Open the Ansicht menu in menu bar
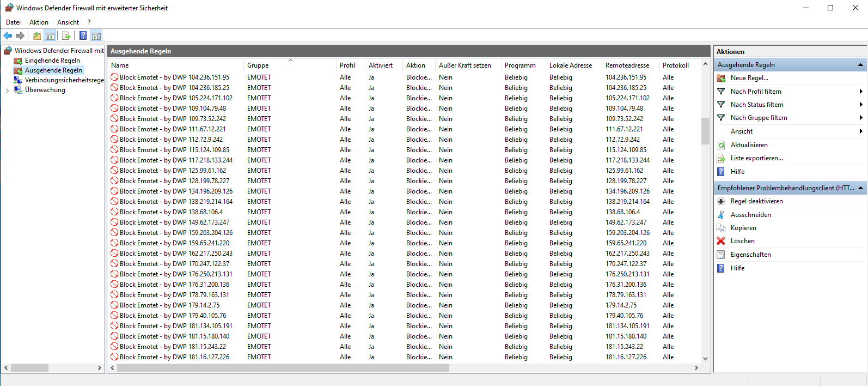 [x=68, y=22]
